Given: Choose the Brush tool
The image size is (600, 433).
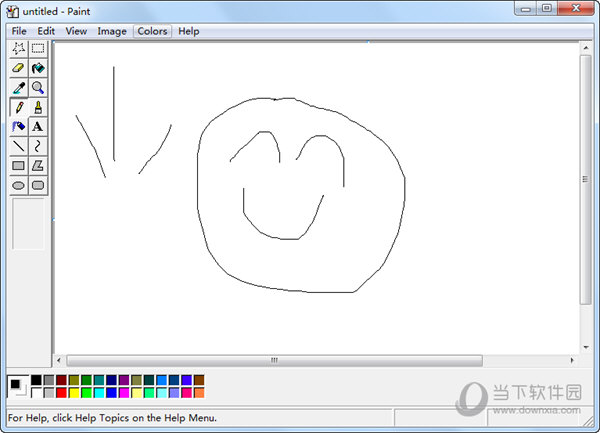Looking at the screenshot, I should pyautogui.click(x=38, y=107).
